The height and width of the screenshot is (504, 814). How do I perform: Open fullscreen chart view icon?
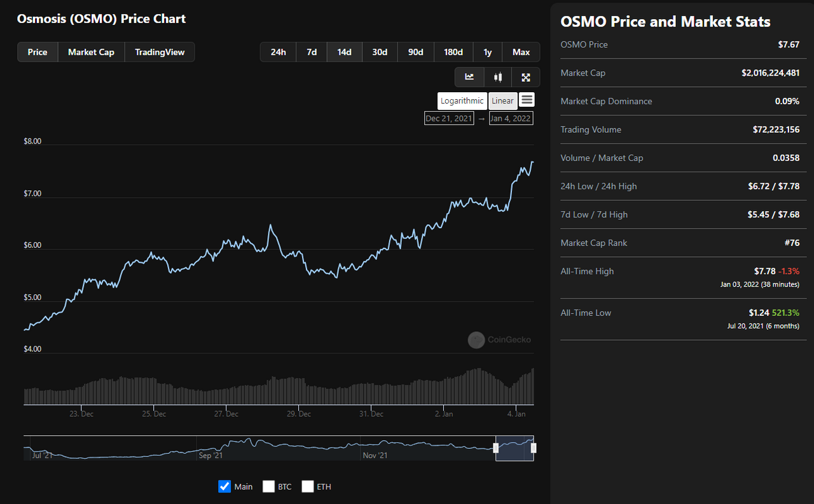point(526,77)
